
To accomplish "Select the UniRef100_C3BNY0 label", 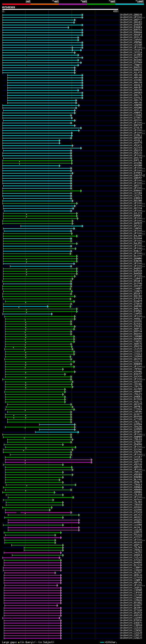I will 131,567.
